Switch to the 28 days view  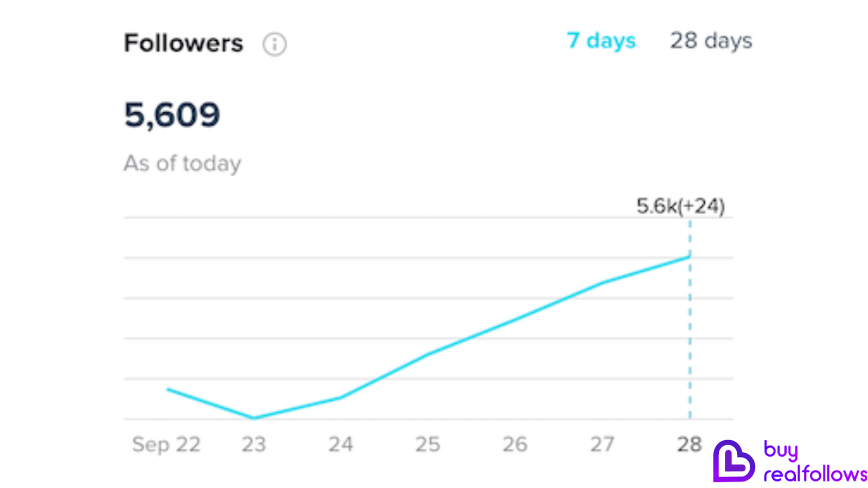pyautogui.click(x=711, y=41)
